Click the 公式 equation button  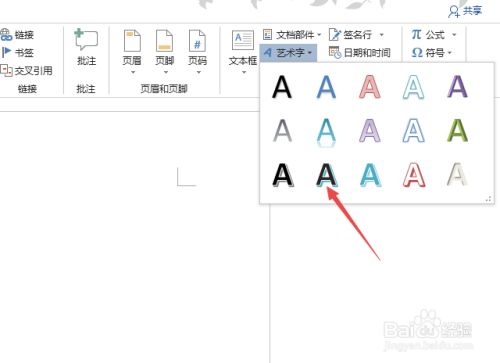(433, 34)
